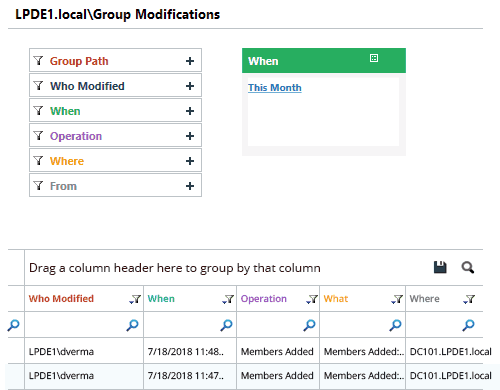This screenshot has height=390, width=500.
Task: Select the Where filter row label
Action: pyautogui.click(x=67, y=161)
